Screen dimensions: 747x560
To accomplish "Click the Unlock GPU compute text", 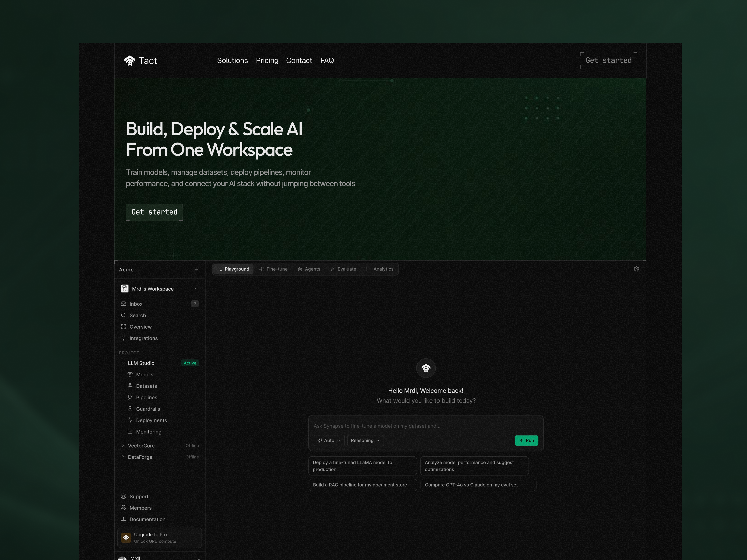I will pos(155,541).
